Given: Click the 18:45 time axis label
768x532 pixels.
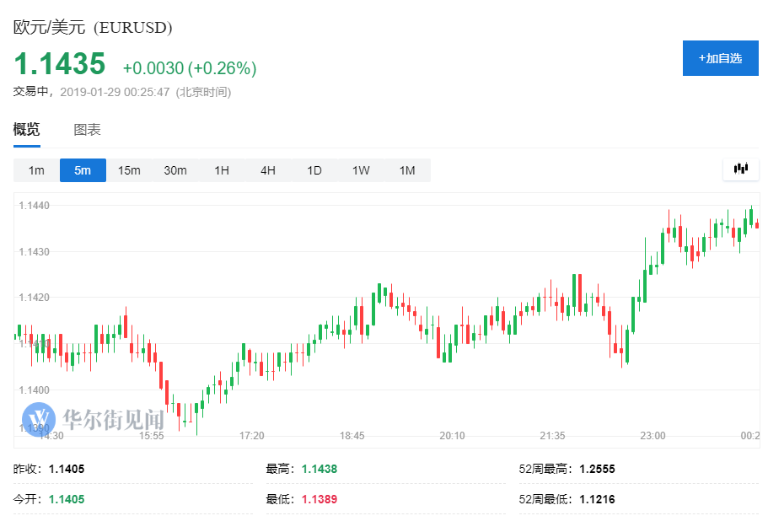Looking at the screenshot, I should [x=352, y=436].
